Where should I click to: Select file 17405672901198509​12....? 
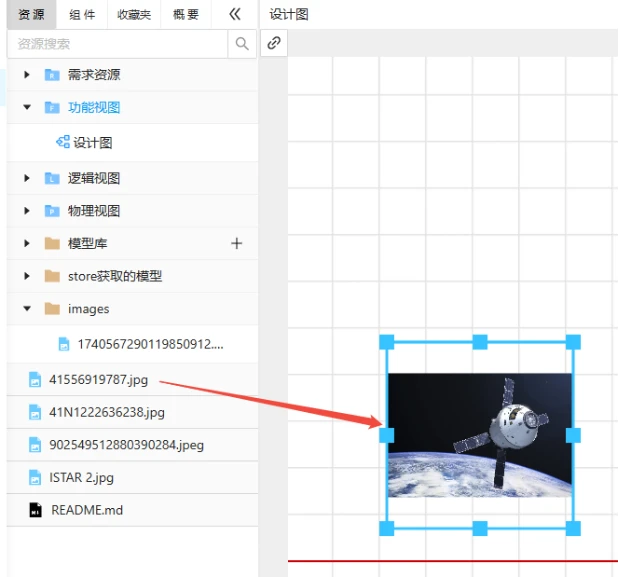coord(150,344)
